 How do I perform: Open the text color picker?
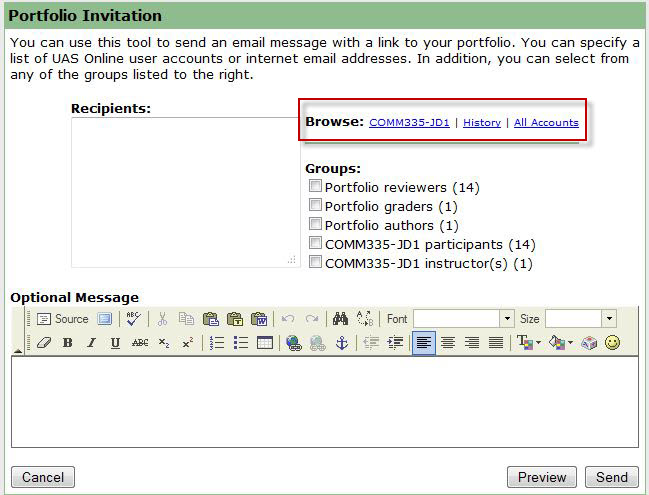pos(529,343)
